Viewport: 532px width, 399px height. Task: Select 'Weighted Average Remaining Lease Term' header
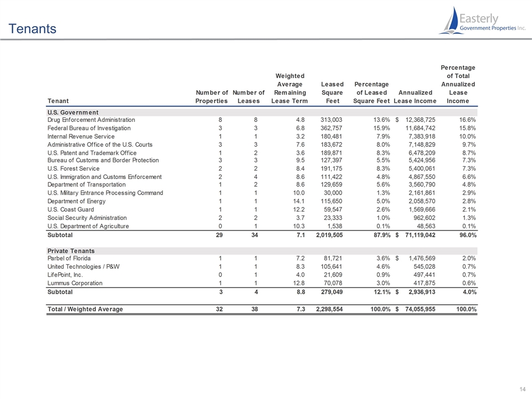pyautogui.click(x=290, y=89)
